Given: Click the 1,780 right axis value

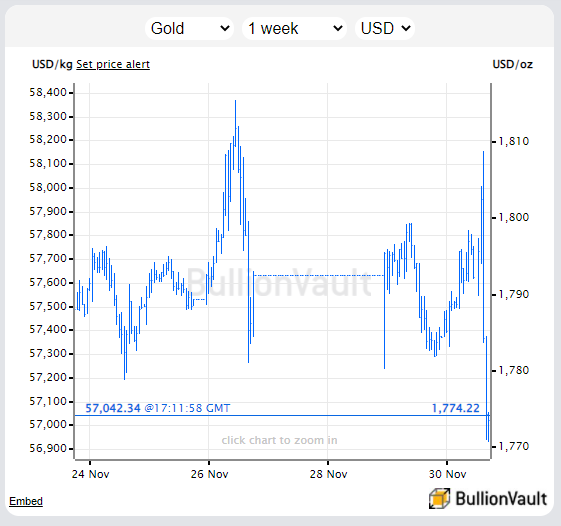Looking at the screenshot, I should tap(513, 370).
